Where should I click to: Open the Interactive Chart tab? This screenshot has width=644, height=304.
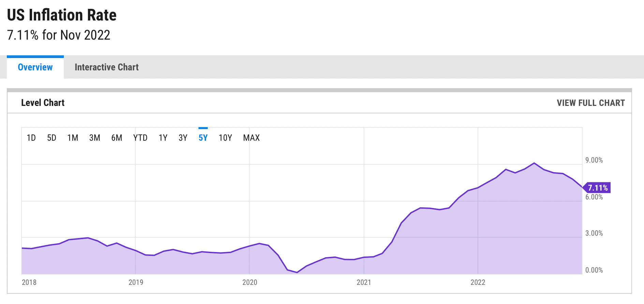106,67
